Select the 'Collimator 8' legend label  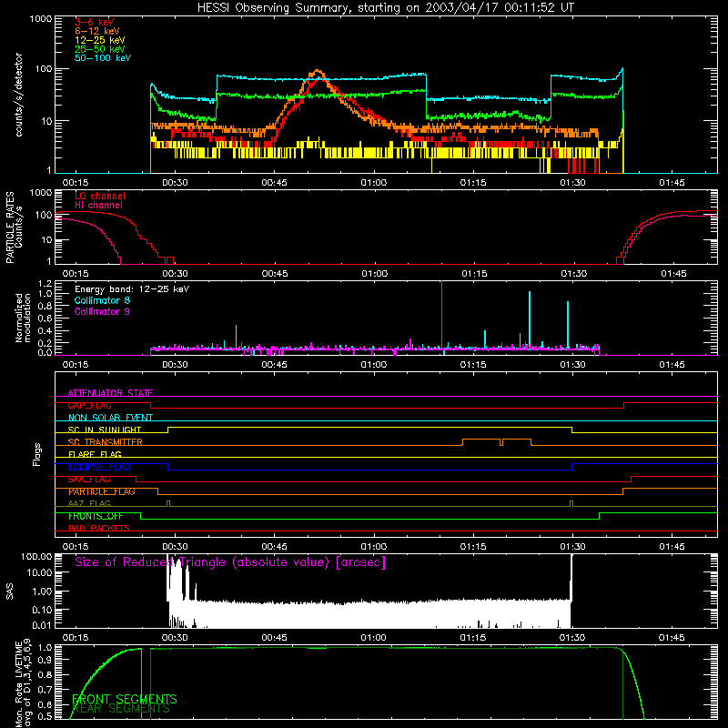pyautogui.click(x=102, y=300)
